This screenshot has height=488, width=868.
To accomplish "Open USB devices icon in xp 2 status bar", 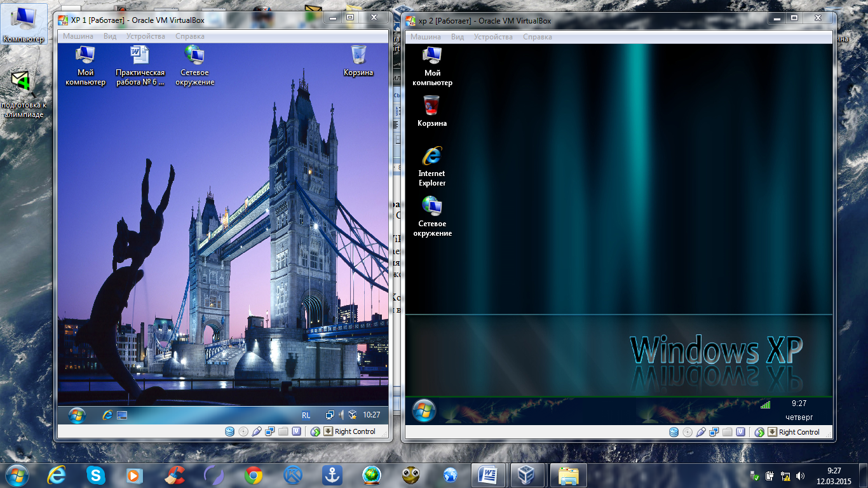I will pos(701,432).
